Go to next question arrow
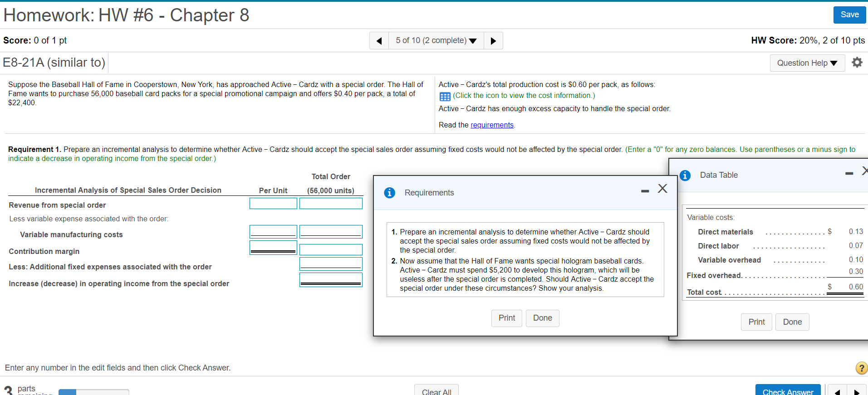 [x=493, y=41]
